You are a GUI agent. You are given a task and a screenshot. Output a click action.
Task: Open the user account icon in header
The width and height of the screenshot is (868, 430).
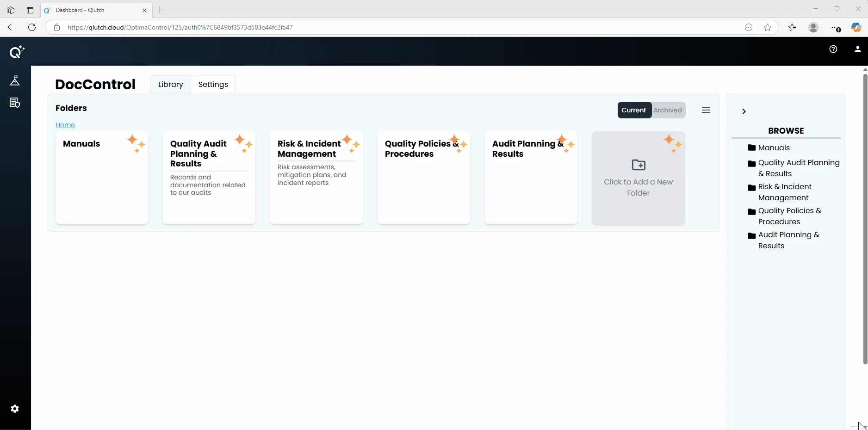point(857,49)
